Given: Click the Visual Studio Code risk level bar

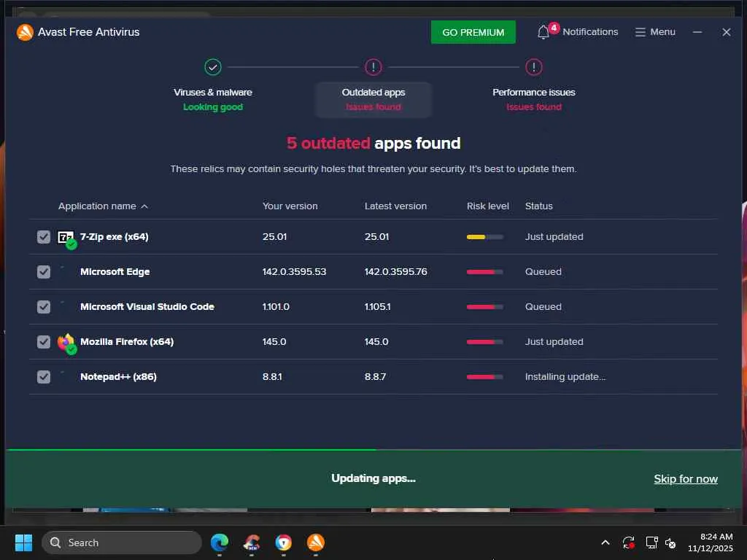Looking at the screenshot, I should click(x=484, y=307).
